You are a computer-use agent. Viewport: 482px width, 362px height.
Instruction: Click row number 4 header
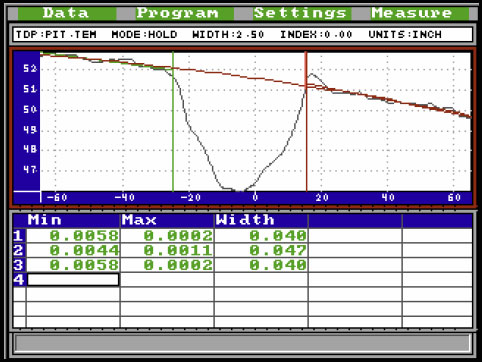[x=19, y=280]
